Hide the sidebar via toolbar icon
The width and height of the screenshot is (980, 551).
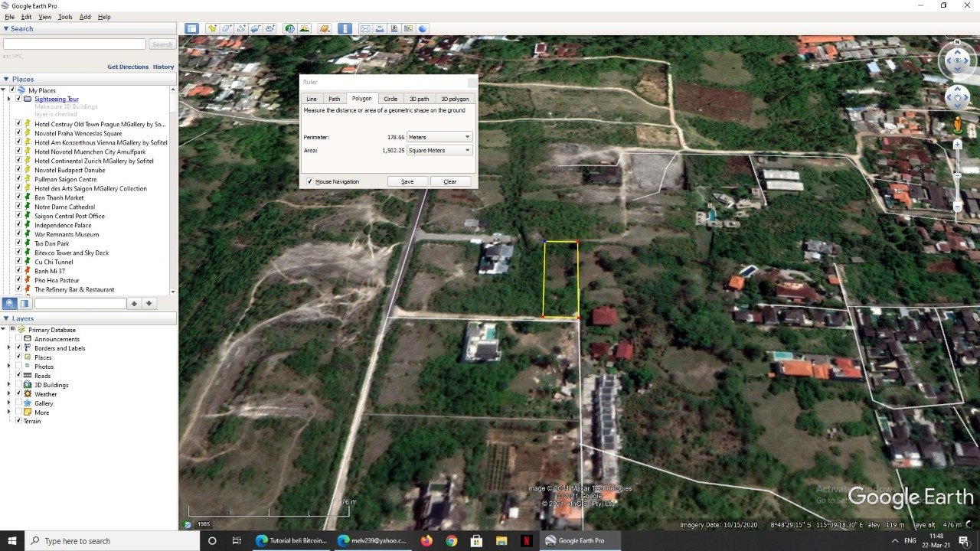(x=191, y=29)
